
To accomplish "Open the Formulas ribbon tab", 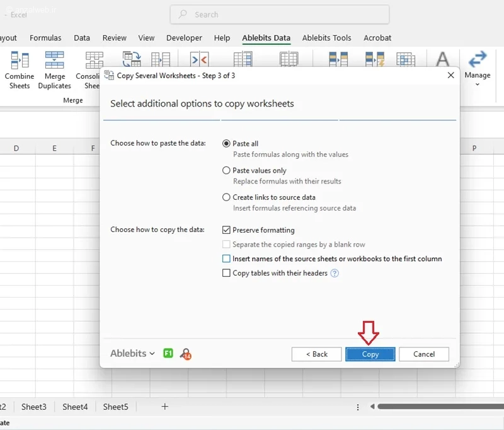I will 45,38.
